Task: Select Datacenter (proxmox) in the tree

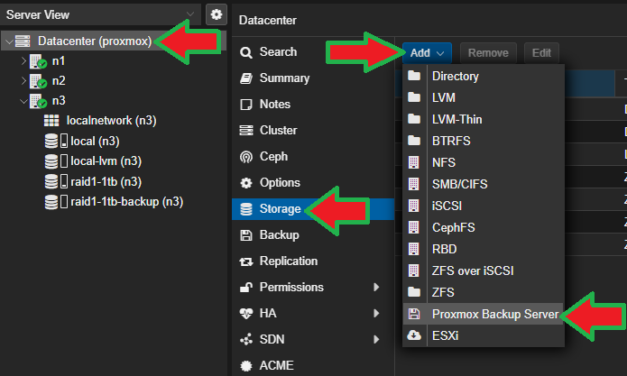Action: click(94, 41)
